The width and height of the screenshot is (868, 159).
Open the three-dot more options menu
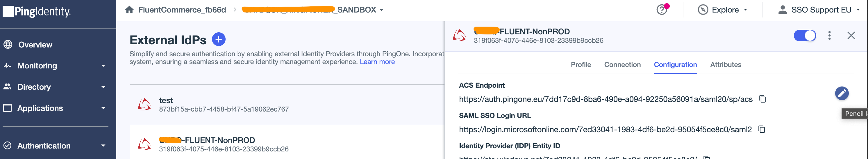(829, 36)
